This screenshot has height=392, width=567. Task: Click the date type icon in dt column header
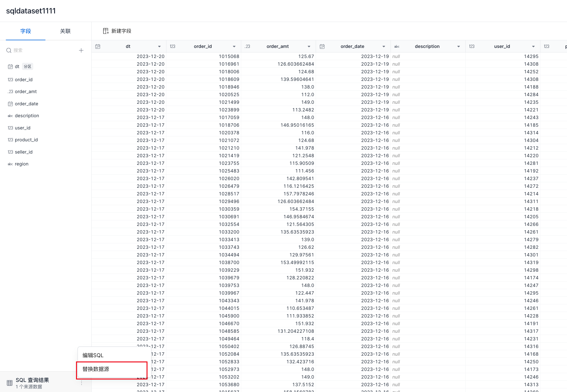point(98,46)
